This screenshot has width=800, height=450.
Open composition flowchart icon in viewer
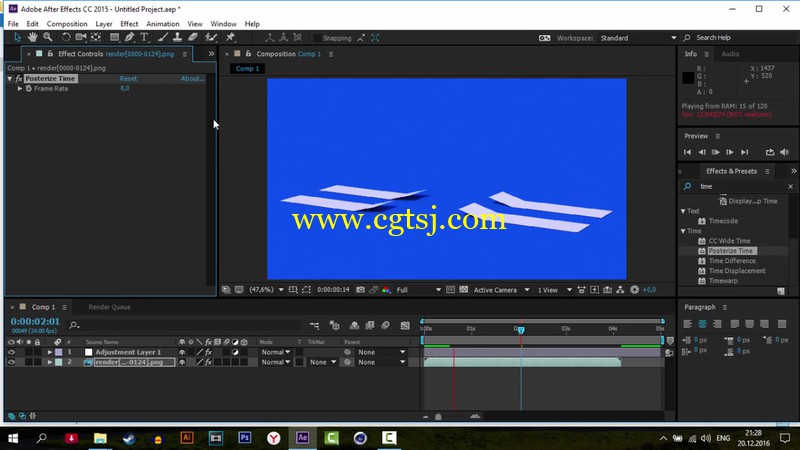620,290
